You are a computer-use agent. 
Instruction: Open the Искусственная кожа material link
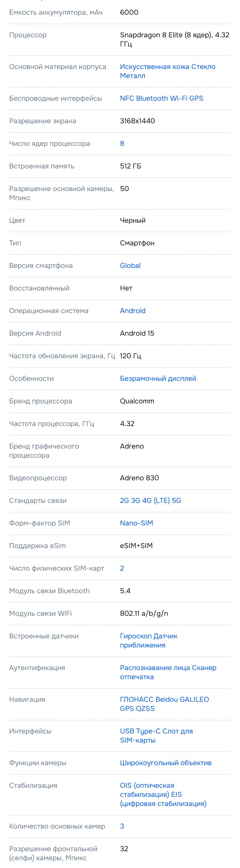[x=155, y=67]
